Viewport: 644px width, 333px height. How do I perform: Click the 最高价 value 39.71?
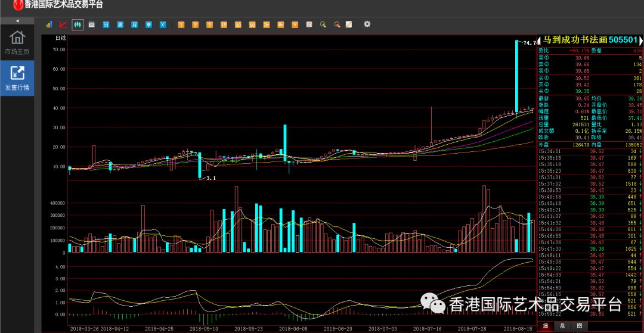(636, 111)
